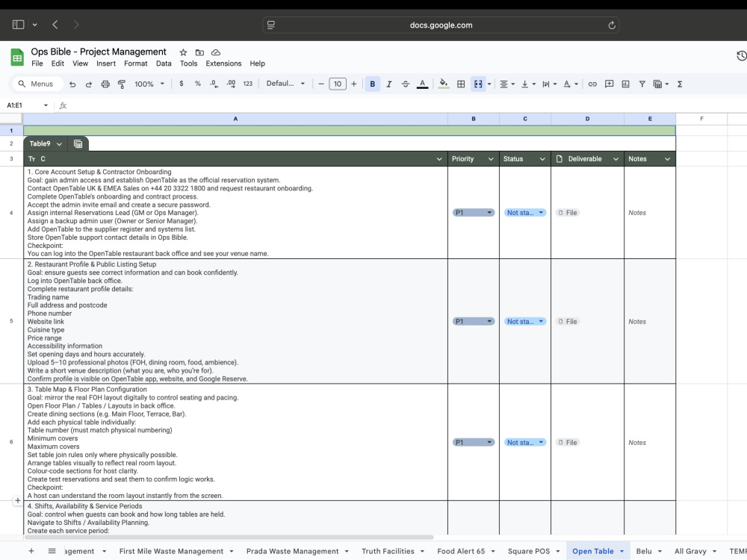747x560 pixels.
Task: Open Functions sigma icon
Action: click(680, 84)
